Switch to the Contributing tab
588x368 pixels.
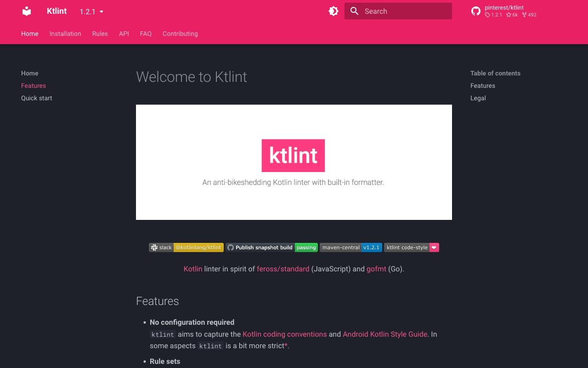(180, 34)
